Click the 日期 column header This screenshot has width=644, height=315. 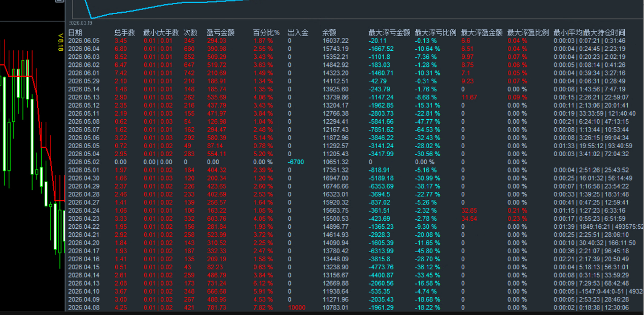(x=75, y=32)
